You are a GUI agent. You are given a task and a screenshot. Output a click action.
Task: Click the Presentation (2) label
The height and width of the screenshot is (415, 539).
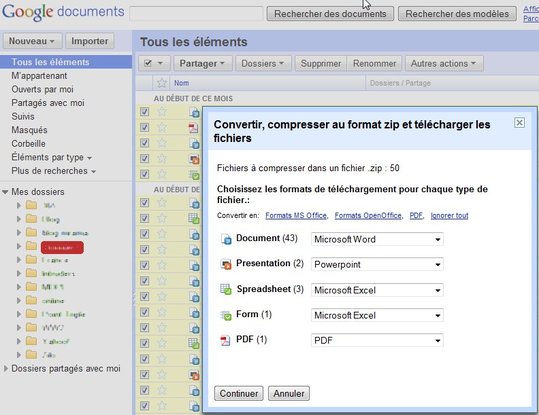(x=270, y=263)
